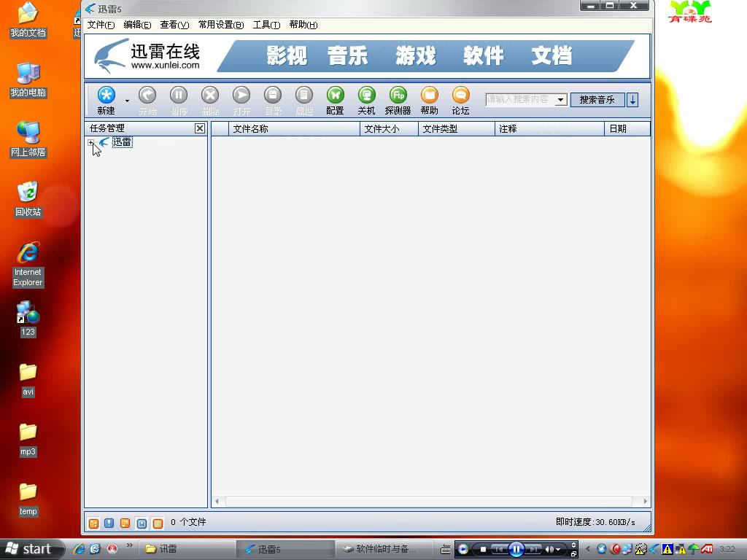Open the 帮助(H) menu
Viewport: 747px width, 560px height.
coord(303,25)
